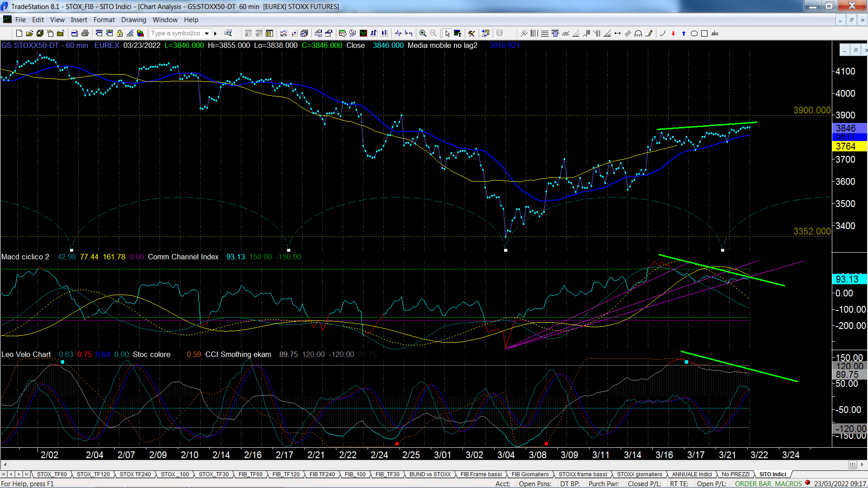Select the pencil freehand drawing tool
This screenshot has width=868, height=488.
pyautogui.click(x=649, y=33)
